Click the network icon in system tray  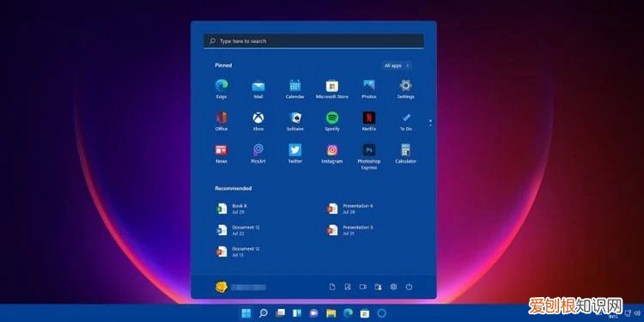(627, 313)
